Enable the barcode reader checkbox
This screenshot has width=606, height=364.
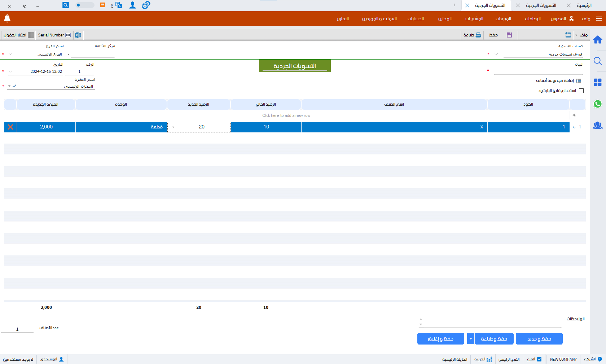581,91
